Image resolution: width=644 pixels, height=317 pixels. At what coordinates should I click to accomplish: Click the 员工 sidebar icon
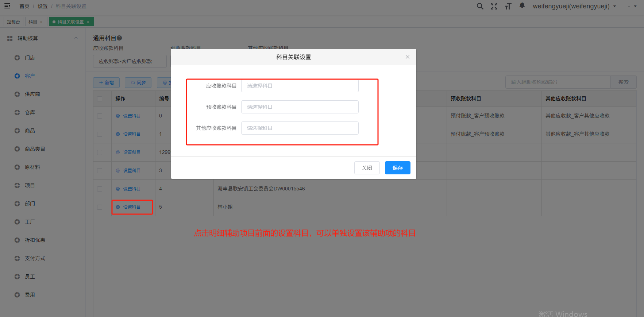(x=17, y=277)
